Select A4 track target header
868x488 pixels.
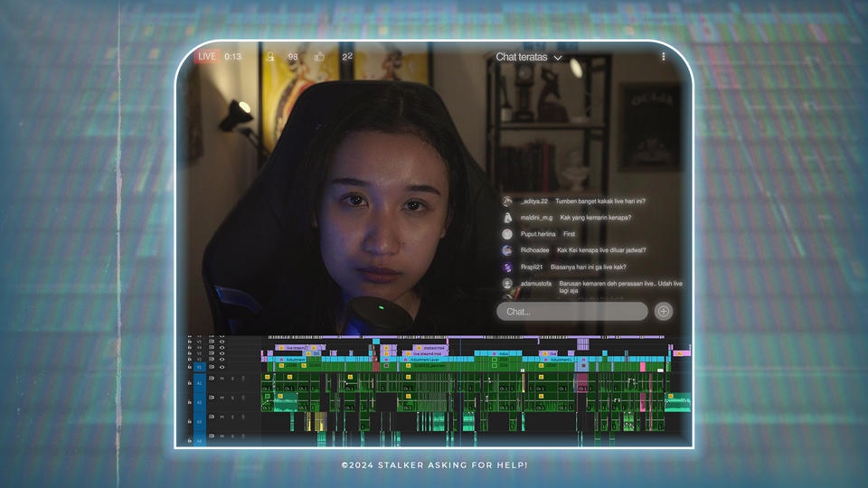199,440
